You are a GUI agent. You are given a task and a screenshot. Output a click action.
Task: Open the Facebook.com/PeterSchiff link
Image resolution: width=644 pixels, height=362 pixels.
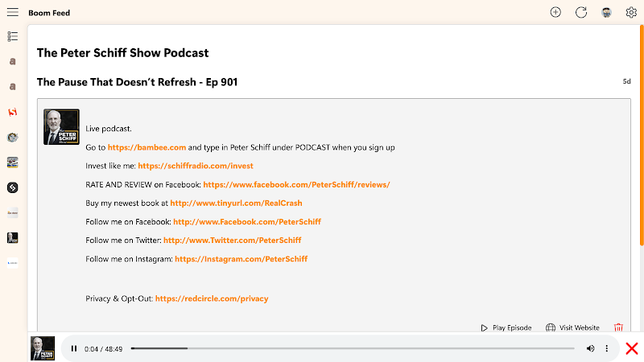(x=247, y=222)
